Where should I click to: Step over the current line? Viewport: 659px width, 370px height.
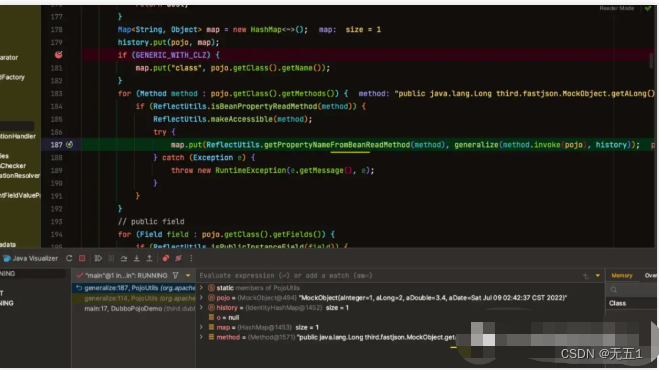point(124,258)
